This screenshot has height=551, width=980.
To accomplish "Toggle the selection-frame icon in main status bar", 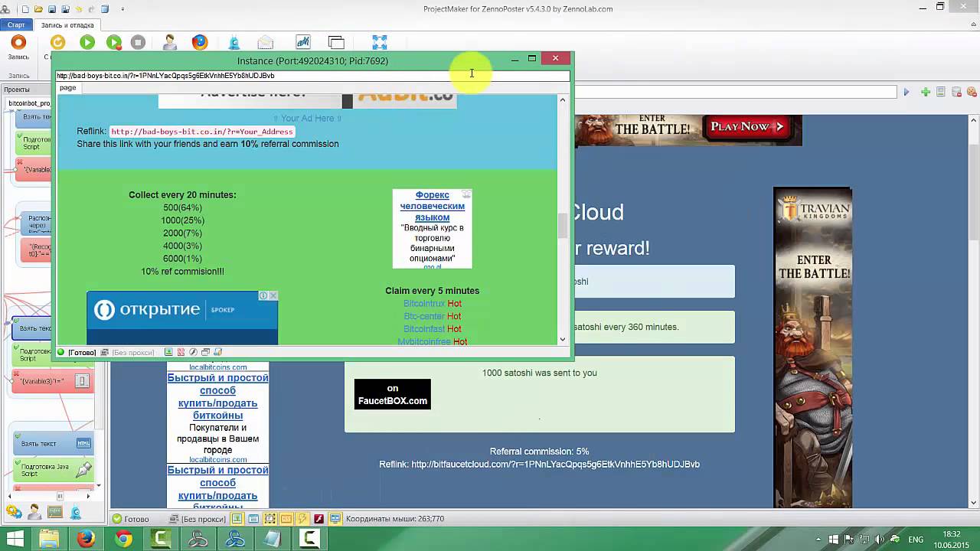I will (x=269, y=519).
